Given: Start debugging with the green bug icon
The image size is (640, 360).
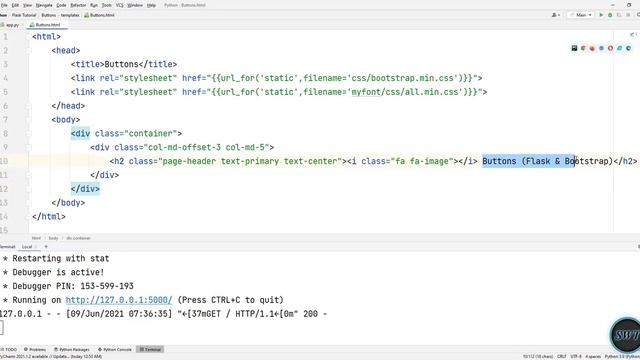Looking at the screenshot, I should point(610,15).
